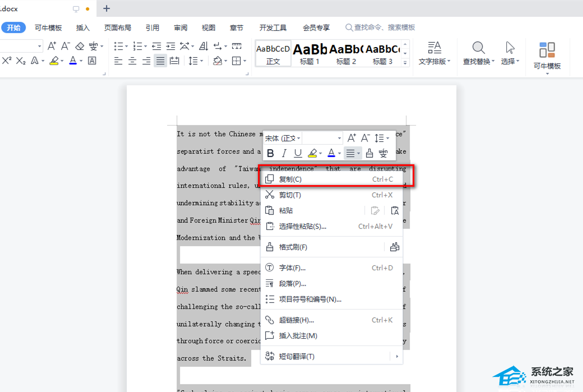Click Copy (复制) in the context menu
The height and width of the screenshot is (392, 583).
click(290, 179)
